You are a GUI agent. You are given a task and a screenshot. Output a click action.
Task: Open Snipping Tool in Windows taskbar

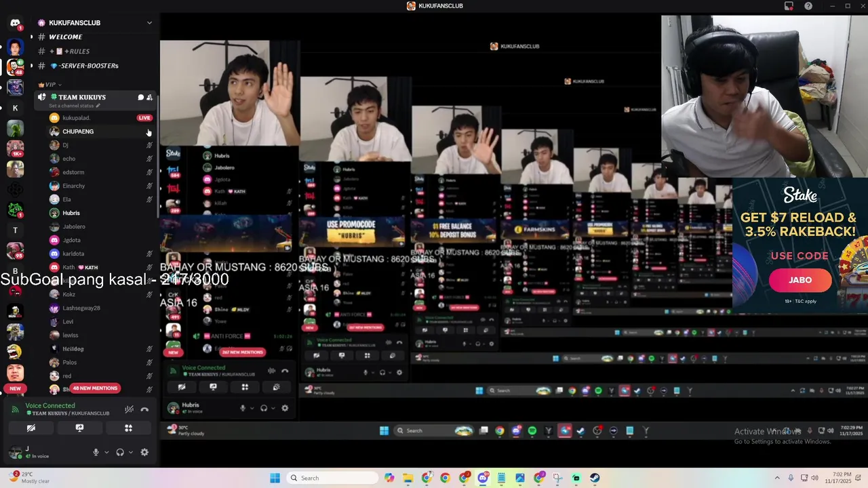(557, 478)
